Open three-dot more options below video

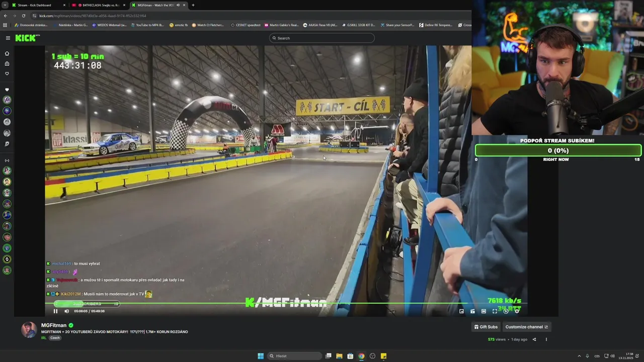coord(546,339)
